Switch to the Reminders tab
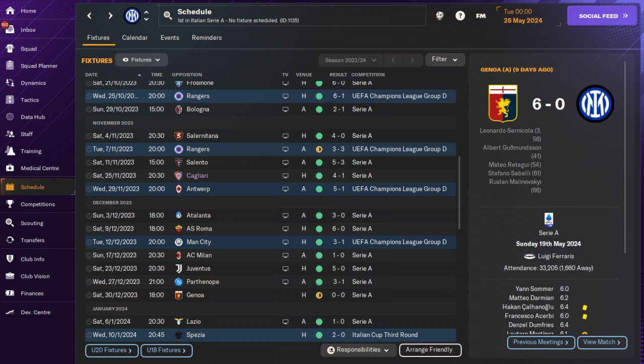 pos(207,38)
